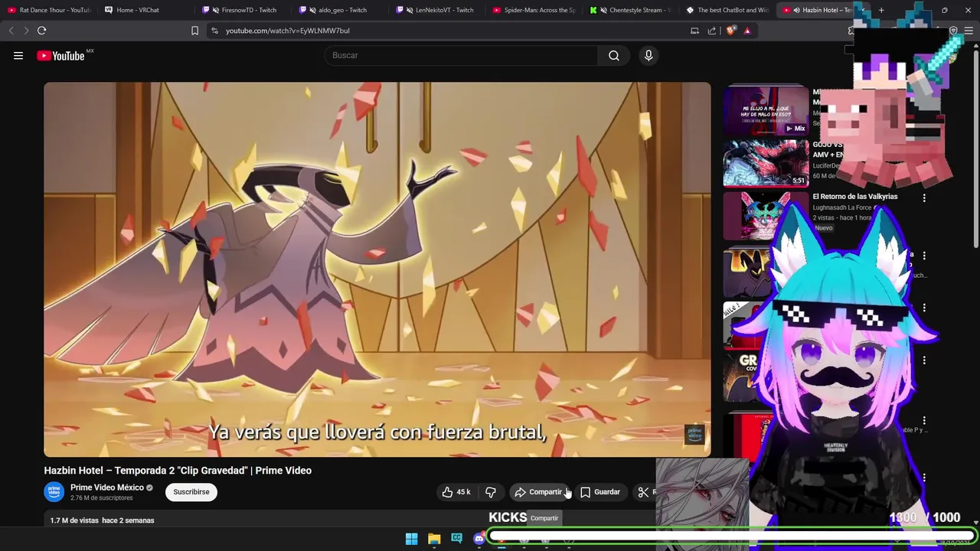This screenshot has height=551, width=980.
Task: Open the CC app on taskbar
Action: click(457, 539)
